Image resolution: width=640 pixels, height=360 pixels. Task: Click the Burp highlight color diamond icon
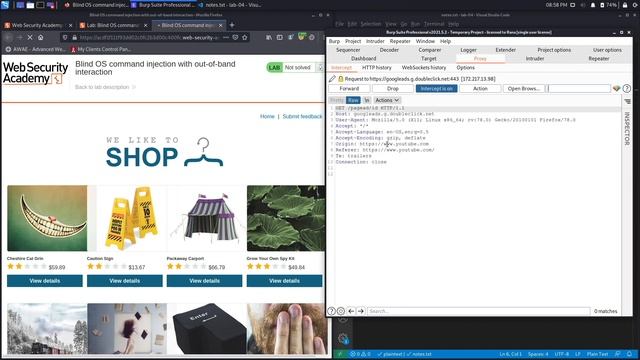616,88
